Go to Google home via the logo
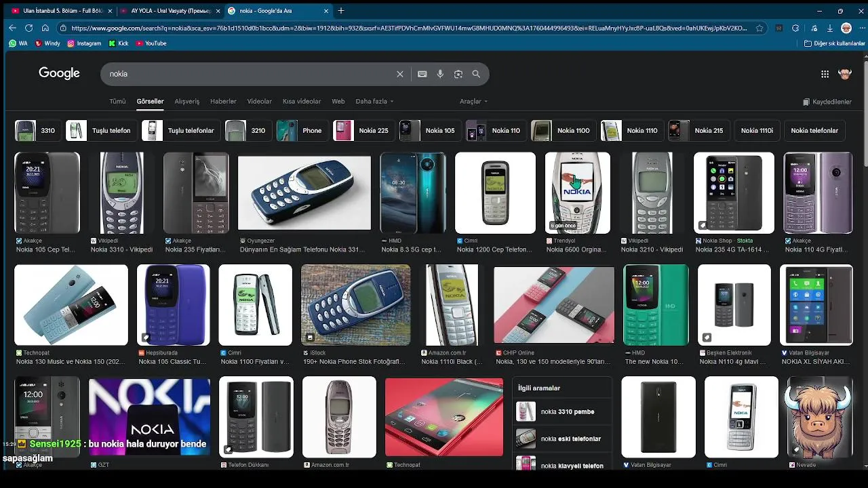Screen dimensions: 868x488 coord(59,73)
